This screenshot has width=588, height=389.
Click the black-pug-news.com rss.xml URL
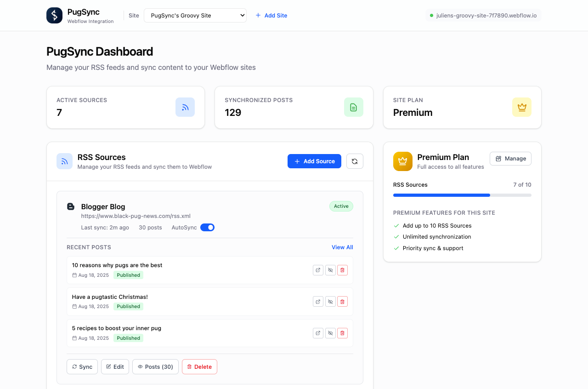tap(136, 216)
